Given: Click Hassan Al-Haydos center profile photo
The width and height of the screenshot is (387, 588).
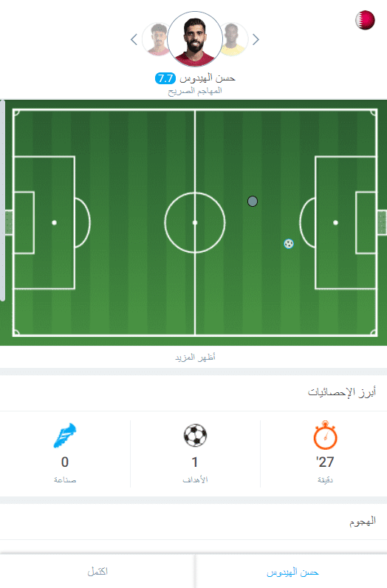Looking at the screenshot, I should [195, 39].
